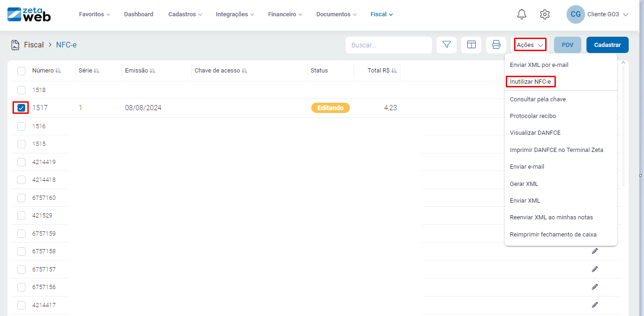Open the column layout icon
Image resolution: width=644 pixels, height=316 pixels.
click(471, 45)
